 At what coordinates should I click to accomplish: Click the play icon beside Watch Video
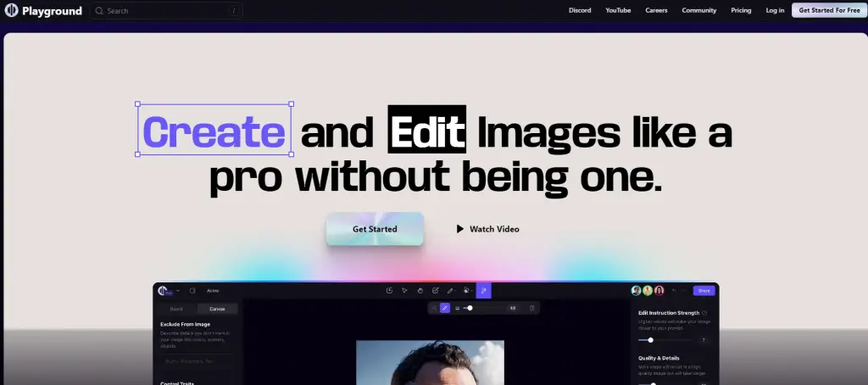tap(460, 229)
